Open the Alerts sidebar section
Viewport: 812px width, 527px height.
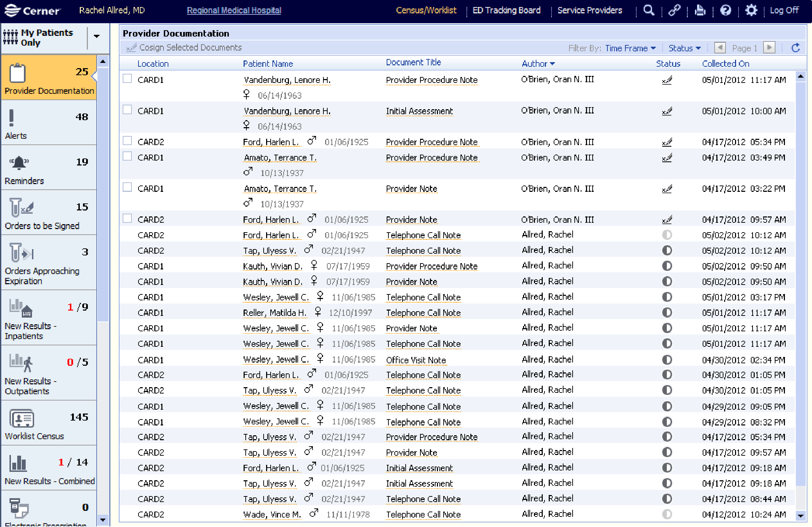click(x=49, y=123)
